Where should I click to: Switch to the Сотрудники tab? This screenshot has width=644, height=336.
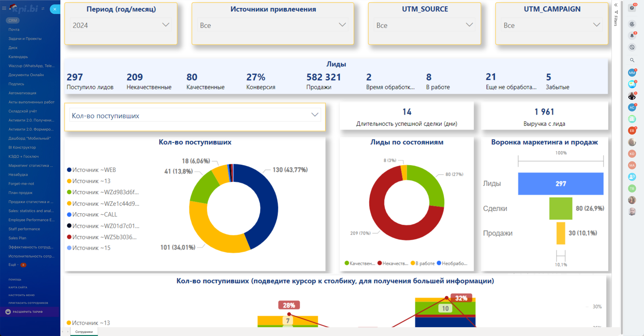84,332
